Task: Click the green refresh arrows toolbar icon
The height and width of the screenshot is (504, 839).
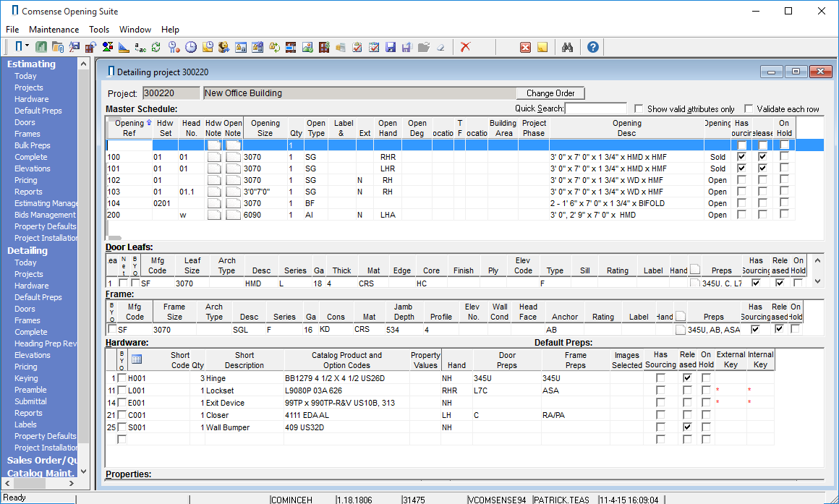Action: coord(156,47)
